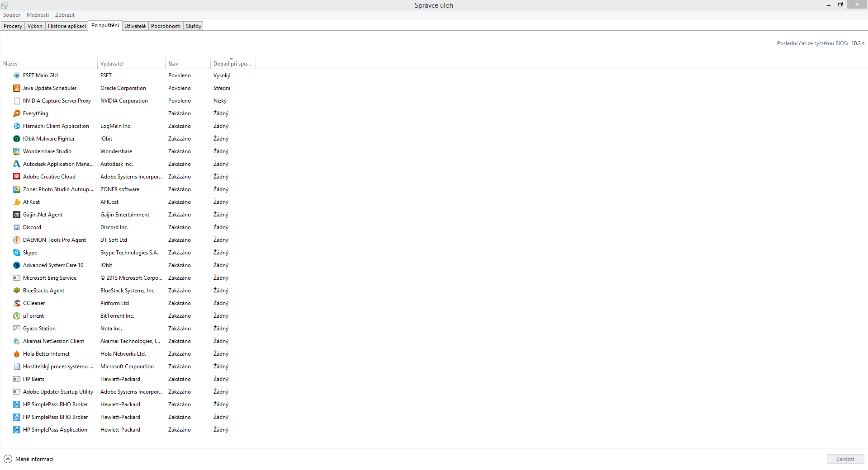Sort by the Stav column header

point(188,64)
